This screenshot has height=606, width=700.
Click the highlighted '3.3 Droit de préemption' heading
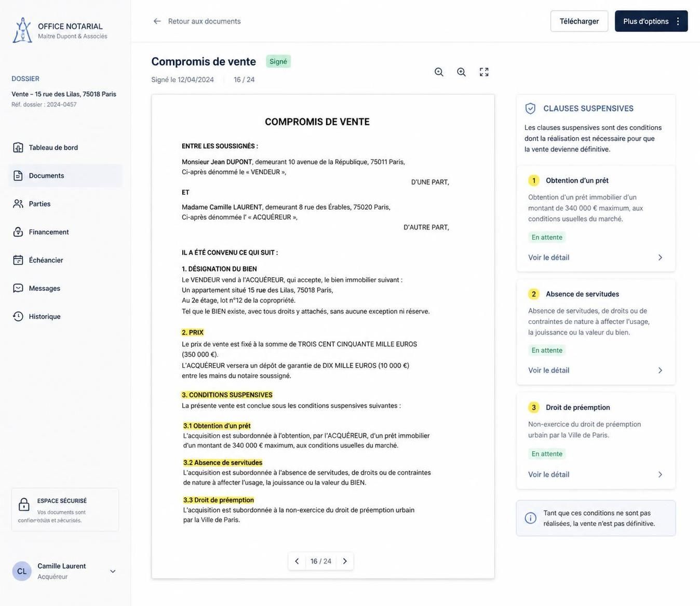coord(219,500)
